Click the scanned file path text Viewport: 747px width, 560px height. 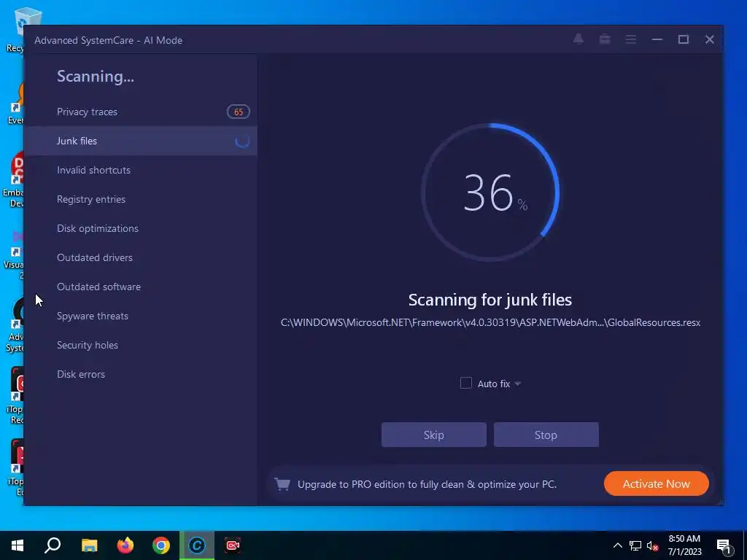point(490,323)
